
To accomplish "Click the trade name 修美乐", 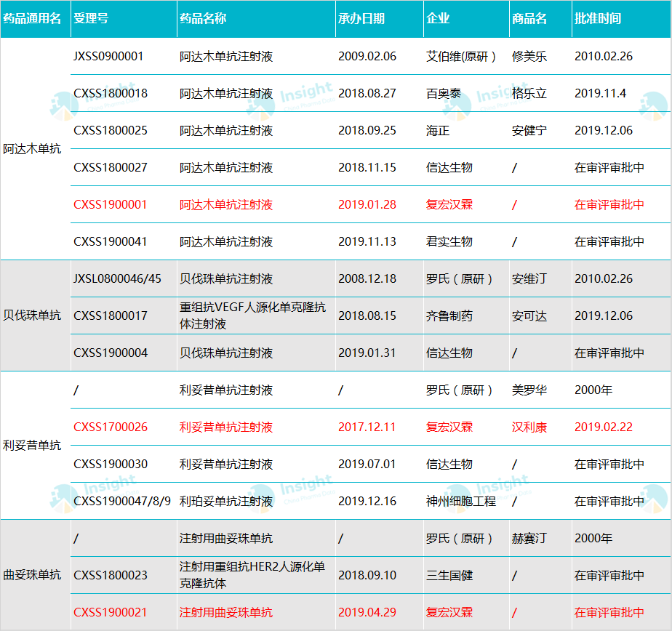I will [x=529, y=56].
